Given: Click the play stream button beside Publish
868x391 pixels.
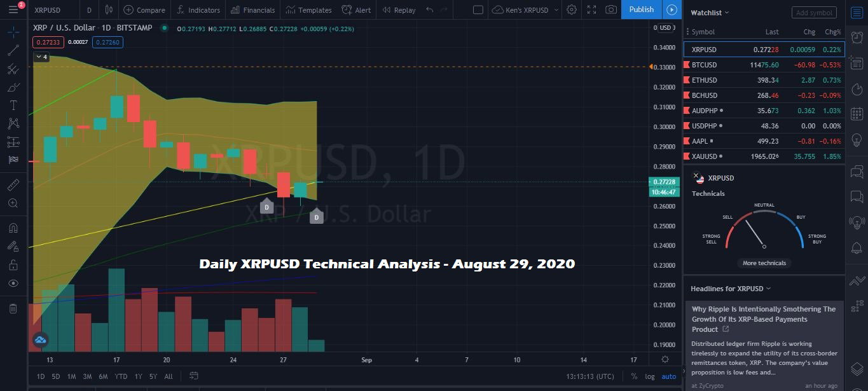Looking at the screenshot, I should (672, 10).
